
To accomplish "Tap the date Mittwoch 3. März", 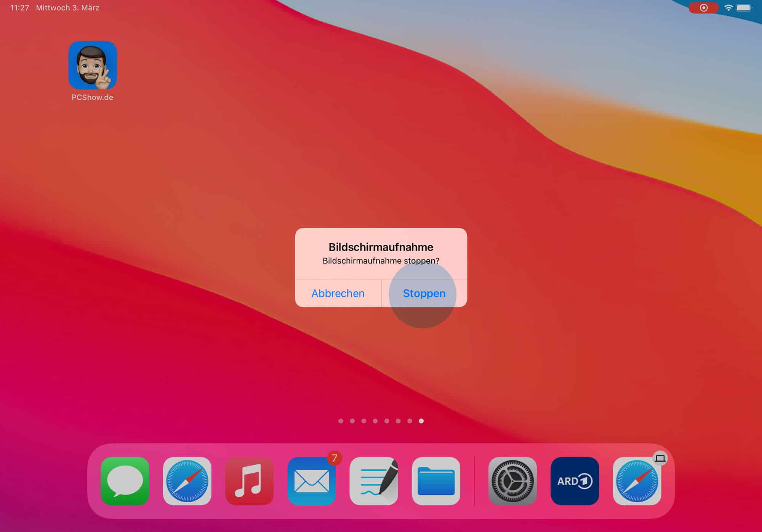I will [x=67, y=8].
